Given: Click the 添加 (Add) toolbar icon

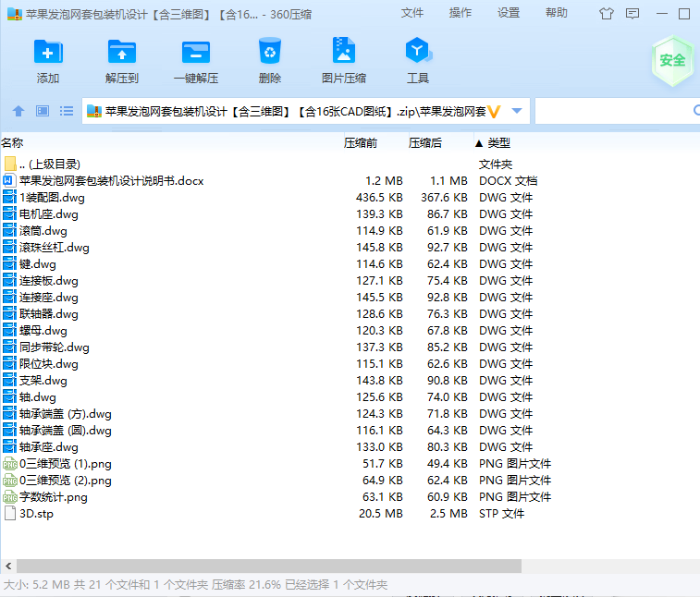Looking at the screenshot, I should 48,52.
